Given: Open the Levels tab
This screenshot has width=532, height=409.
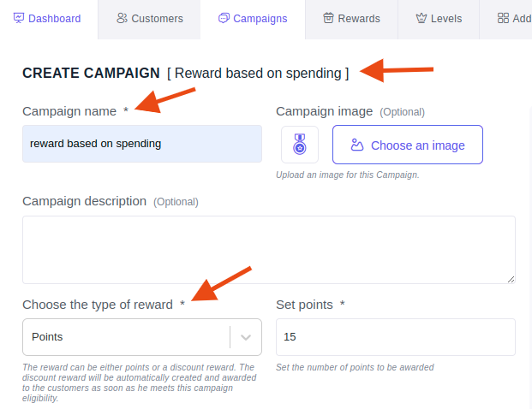Looking at the screenshot, I should point(439,20).
